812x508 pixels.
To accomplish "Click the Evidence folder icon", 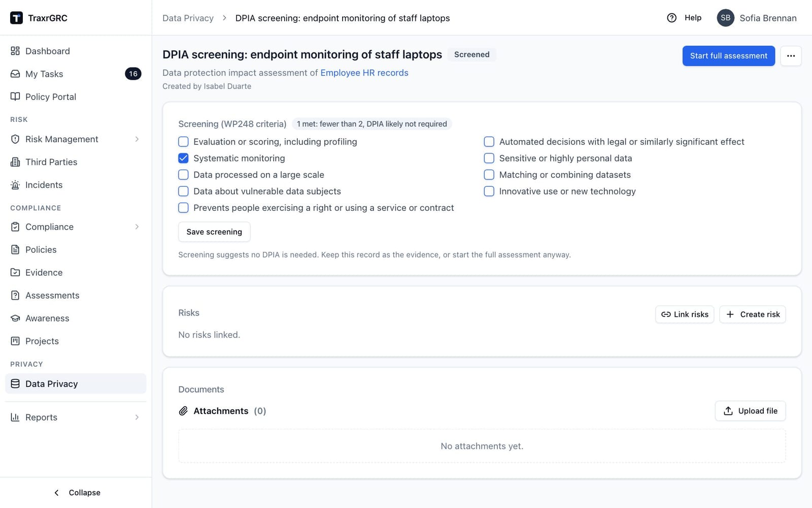I will point(15,272).
